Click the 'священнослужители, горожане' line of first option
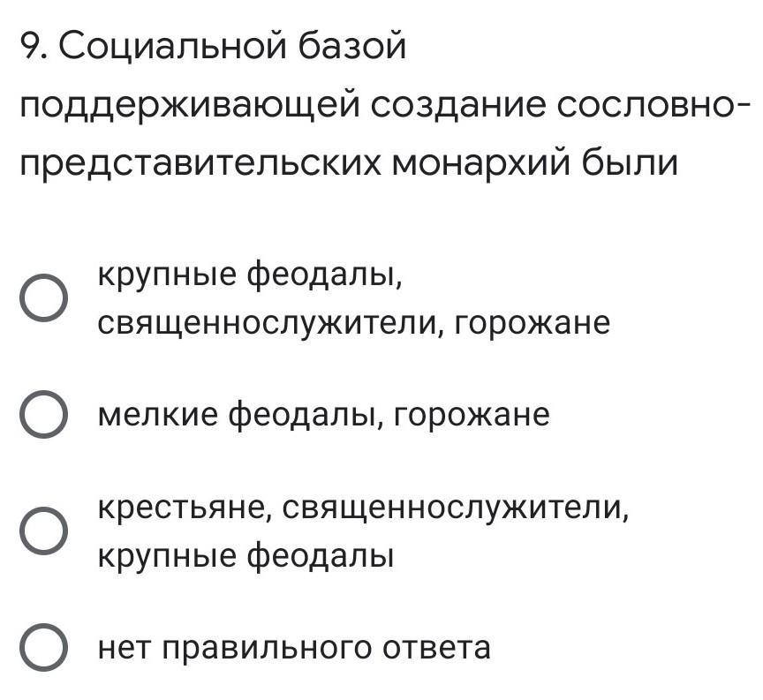Image resolution: width=763 pixels, height=700 pixels. pyautogui.click(x=354, y=322)
